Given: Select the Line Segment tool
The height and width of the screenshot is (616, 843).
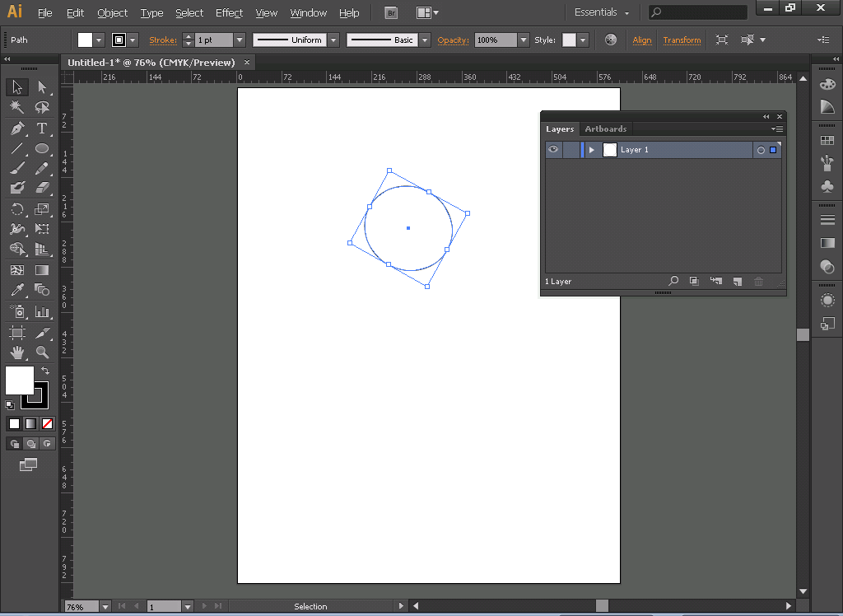Looking at the screenshot, I should pyautogui.click(x=17, y=148).
